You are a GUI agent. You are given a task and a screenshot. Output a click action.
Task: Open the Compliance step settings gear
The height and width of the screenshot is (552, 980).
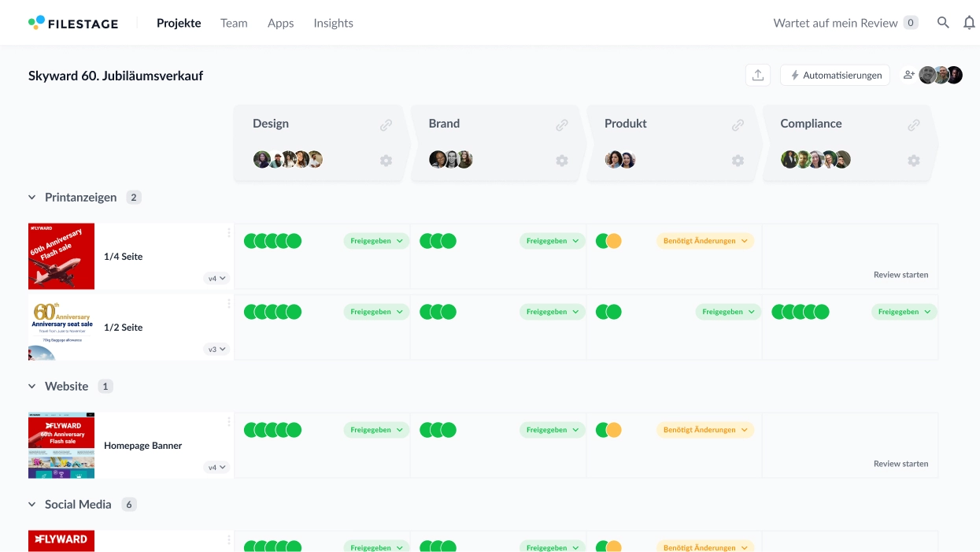click(913, 161)
